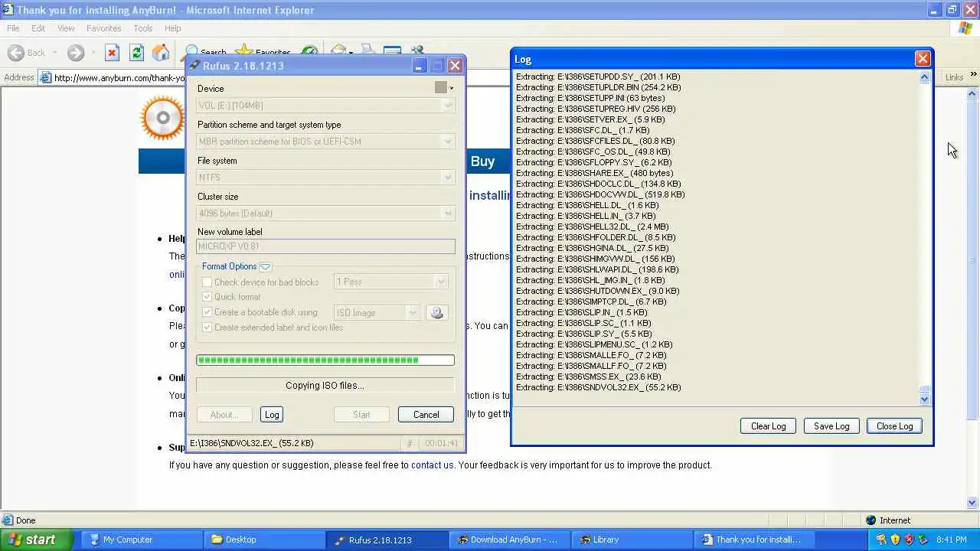
Task: Click the Windows flag logo in IE corner
Action: pyautogui.click(x=965, y=28)
